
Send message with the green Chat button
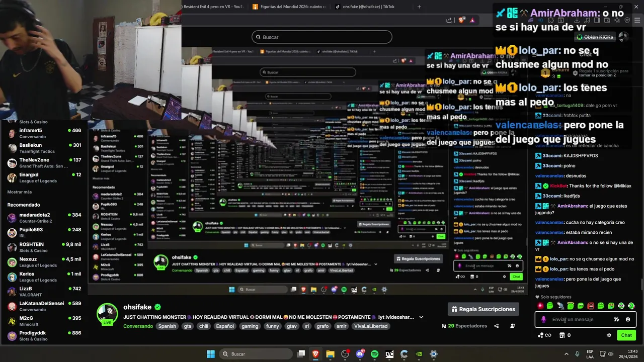click(x=626, y=335)
